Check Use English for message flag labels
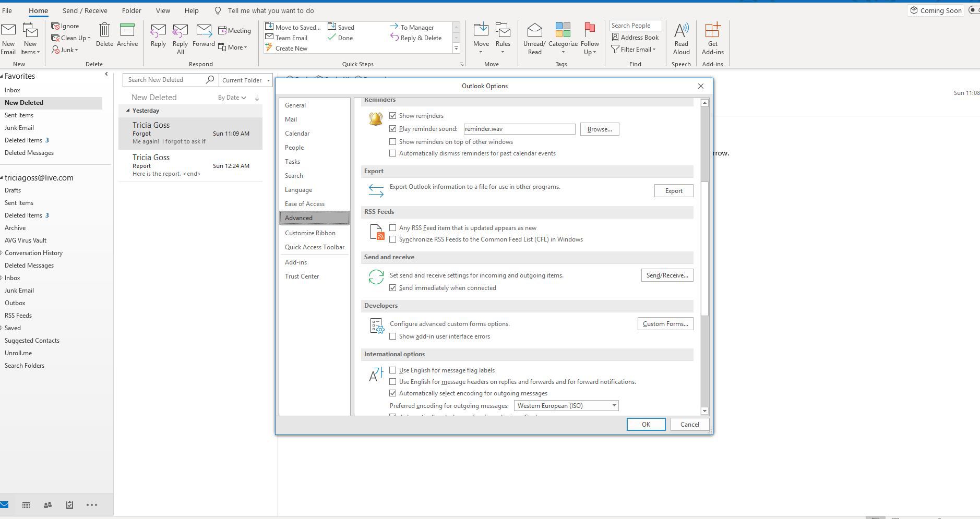 (393, 370)
